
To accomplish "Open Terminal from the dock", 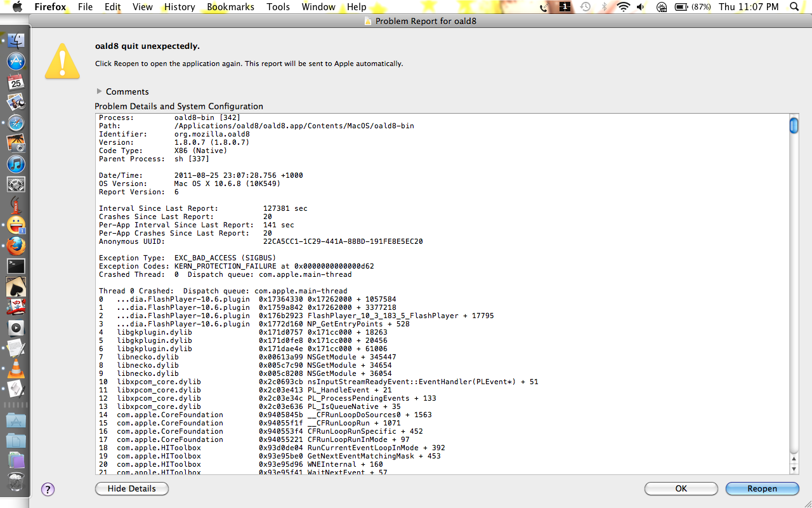I will [x=16, y=266].
